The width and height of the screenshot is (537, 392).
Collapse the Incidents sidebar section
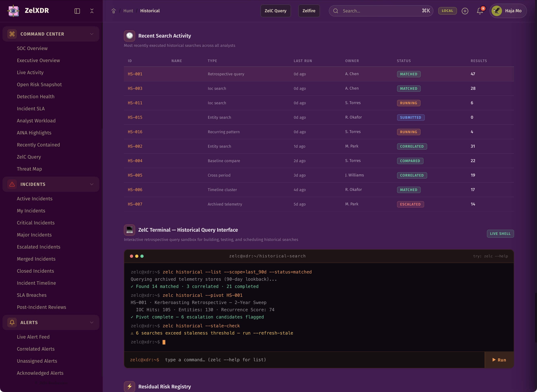(92, 184)
